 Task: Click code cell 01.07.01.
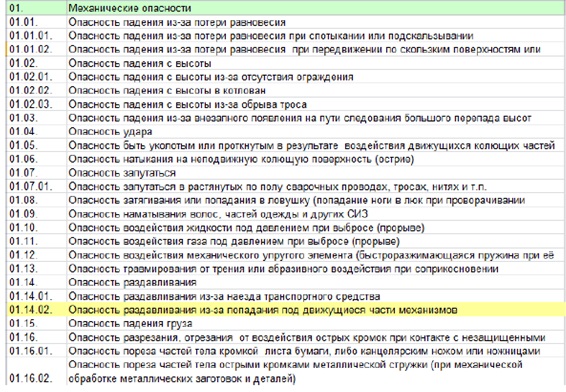click(36, 187)
